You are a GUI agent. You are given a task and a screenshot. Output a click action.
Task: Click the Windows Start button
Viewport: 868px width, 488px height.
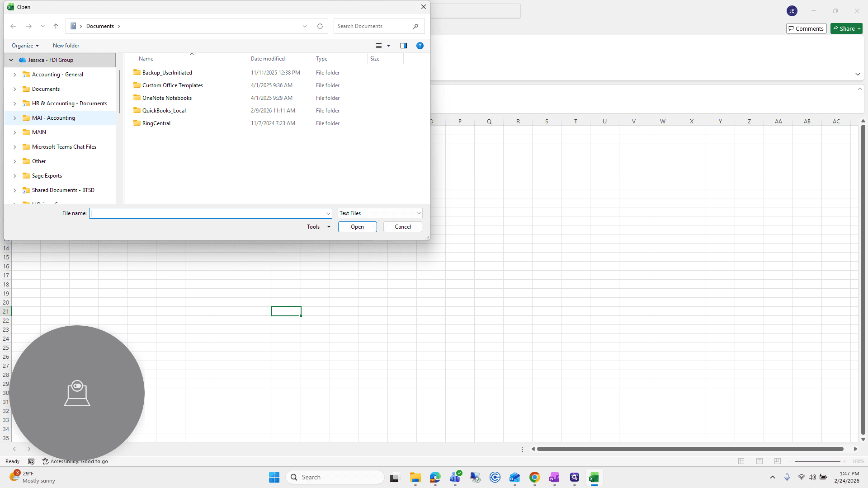(274, 477)
